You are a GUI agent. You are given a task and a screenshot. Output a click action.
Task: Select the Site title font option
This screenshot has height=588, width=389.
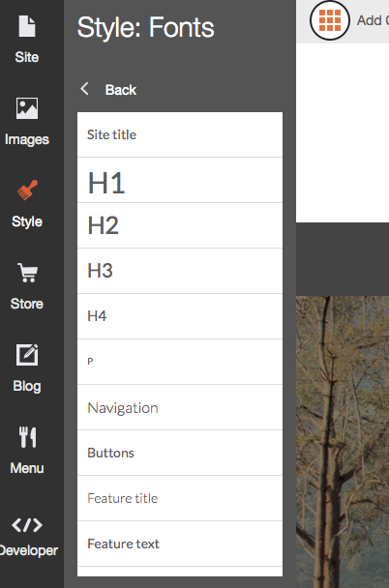click(x=180, y=134)
